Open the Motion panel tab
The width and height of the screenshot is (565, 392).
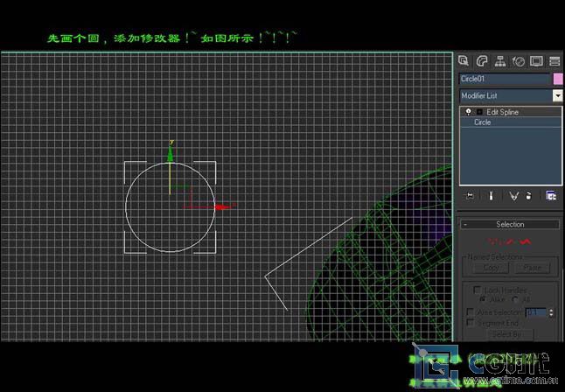[x=519, y=61]
